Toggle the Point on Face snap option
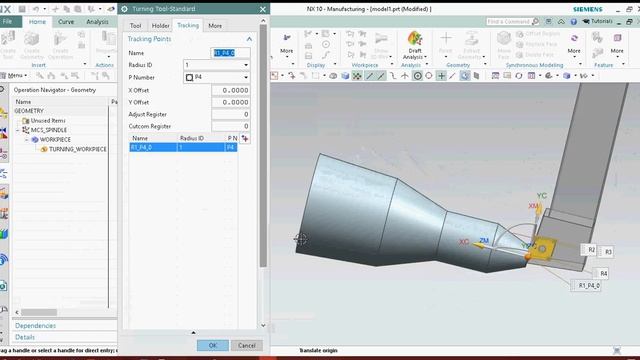Image resolution: width=640 pixels, height=360 pixels. pos(464,76)
